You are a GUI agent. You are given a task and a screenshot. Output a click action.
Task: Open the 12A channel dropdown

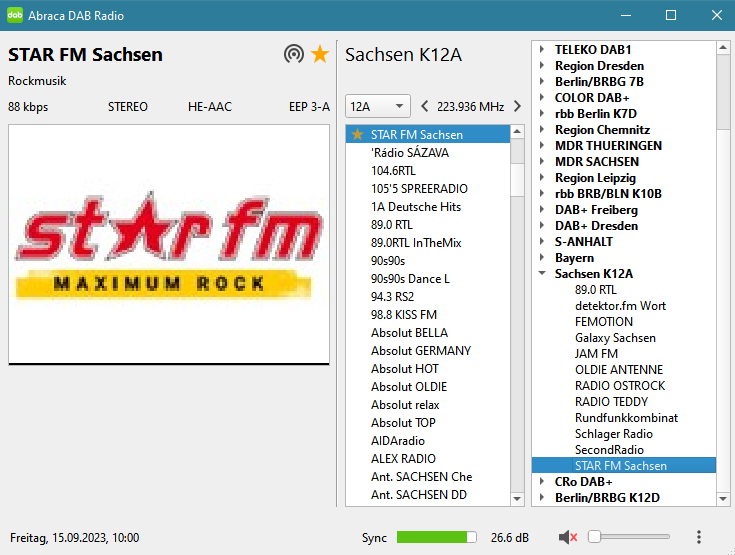coord(377,106)
